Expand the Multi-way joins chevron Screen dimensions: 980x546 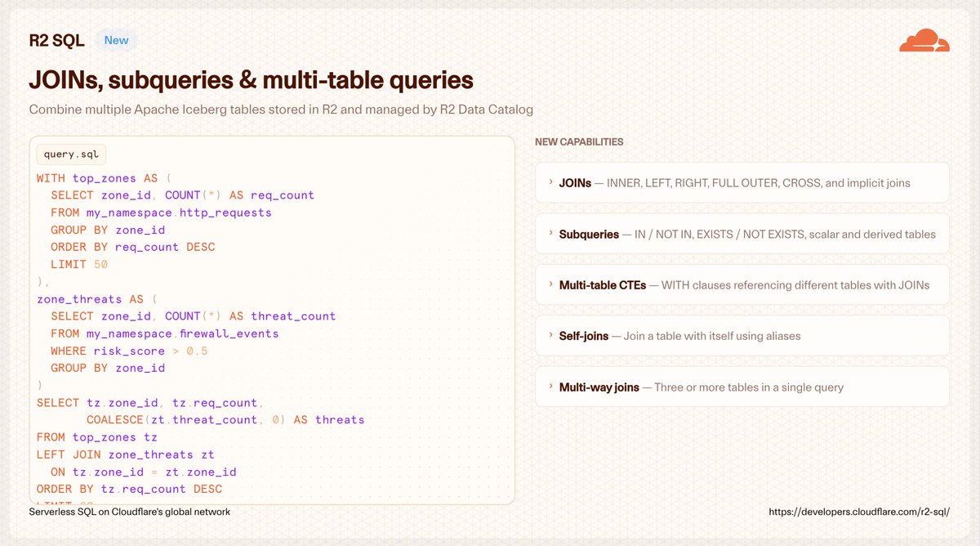(x=550, y=387)
